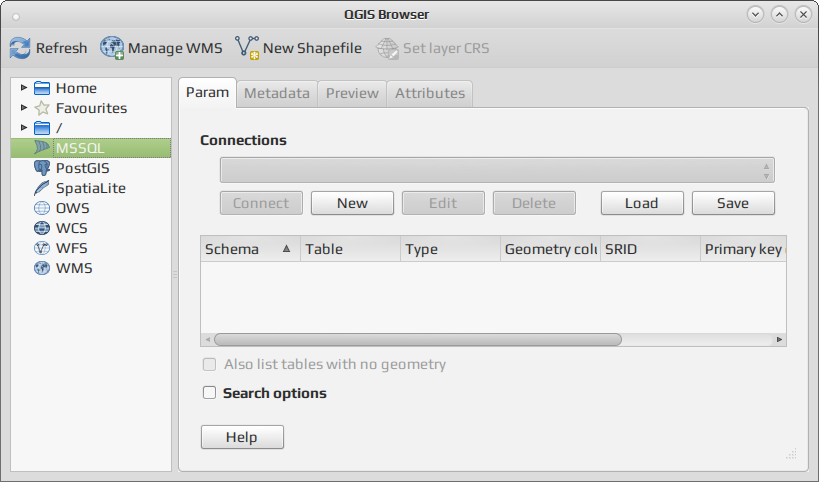Select the OWS globe icon
819x482 pixels.
pos(42,208)
